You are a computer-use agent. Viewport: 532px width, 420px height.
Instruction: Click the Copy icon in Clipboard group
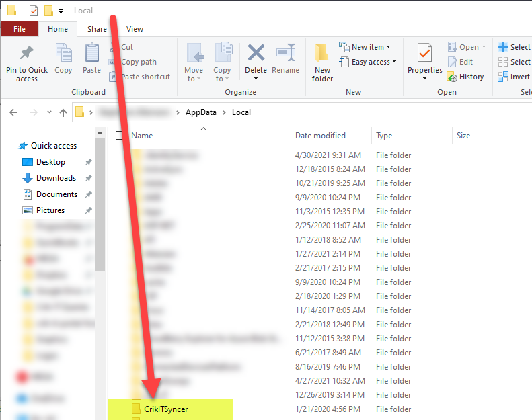click(63, 54)
